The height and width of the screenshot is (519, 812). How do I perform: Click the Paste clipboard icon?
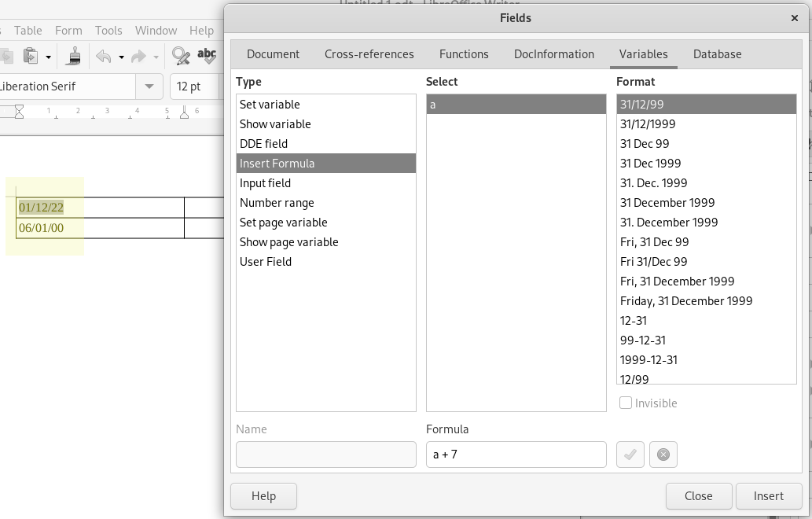tap(31, 56)
